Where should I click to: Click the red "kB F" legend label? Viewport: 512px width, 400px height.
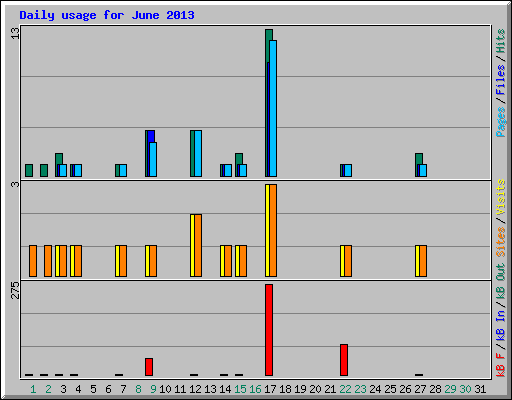tap(500, 364)
